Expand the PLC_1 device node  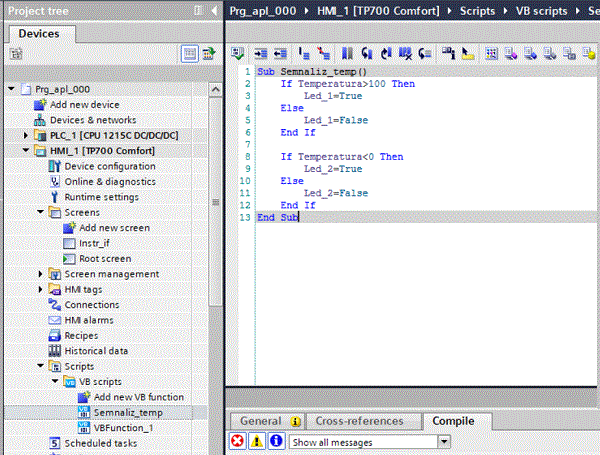[26, 135]
